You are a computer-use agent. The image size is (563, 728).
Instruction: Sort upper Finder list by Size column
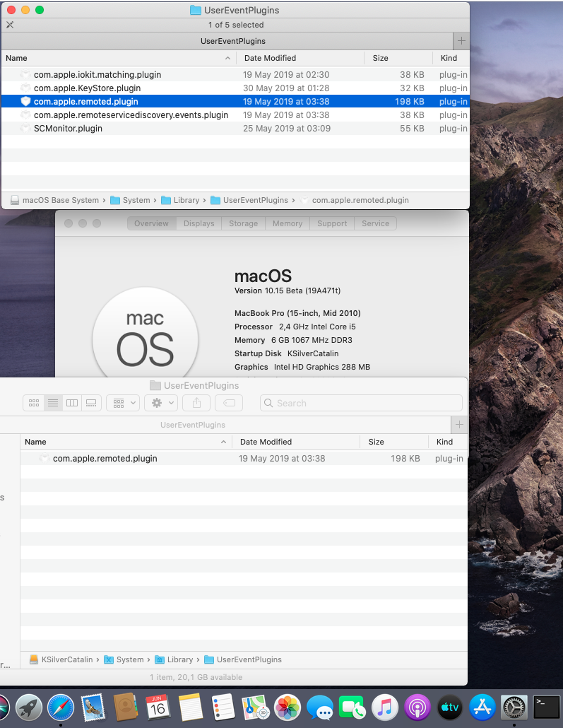coord(398,58)
